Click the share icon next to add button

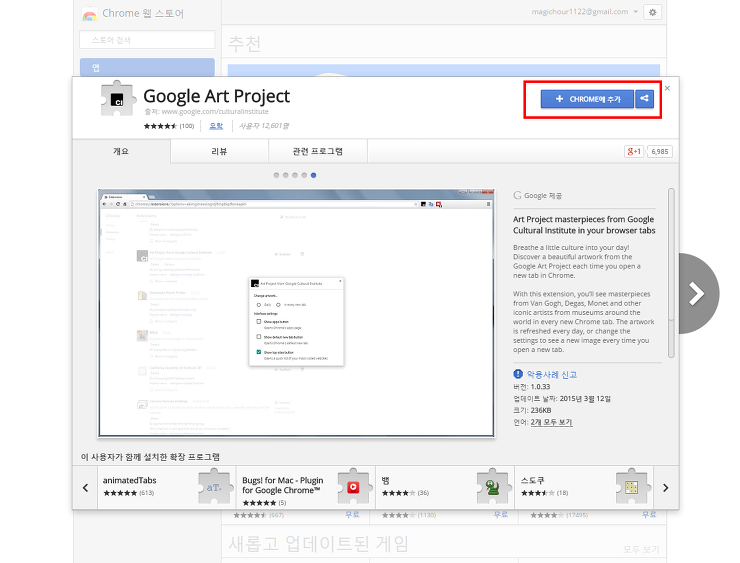point(644,99)
